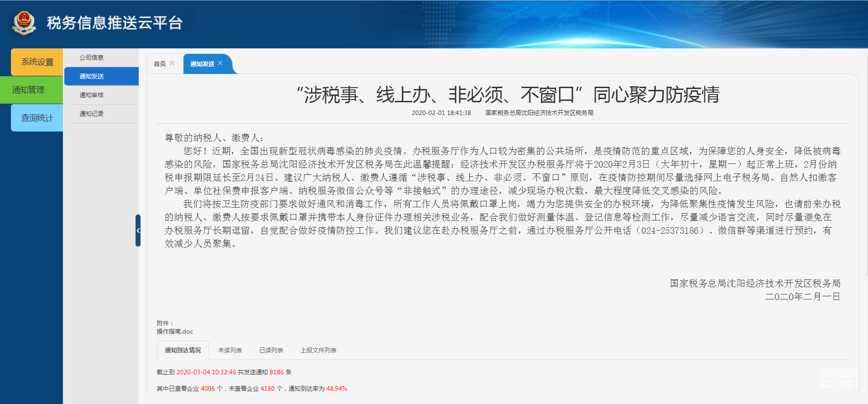Open the 系统设置 section

(x=37, y=62)
